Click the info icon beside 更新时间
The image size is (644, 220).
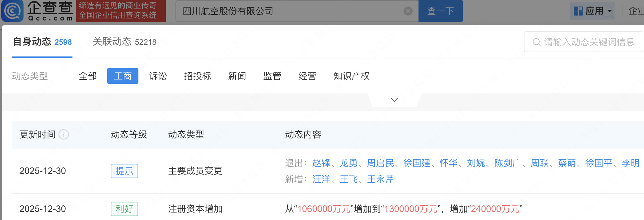tap(64, 134)
